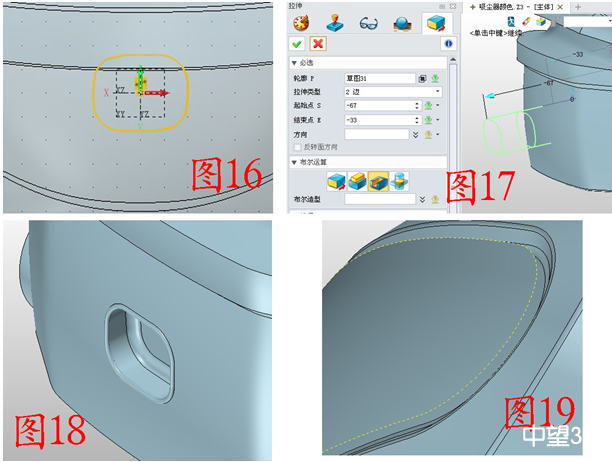Adjust the 结束点 E stepper arrows
The width and height of the screenshot is (612, 462).
[x=416, y=119]
